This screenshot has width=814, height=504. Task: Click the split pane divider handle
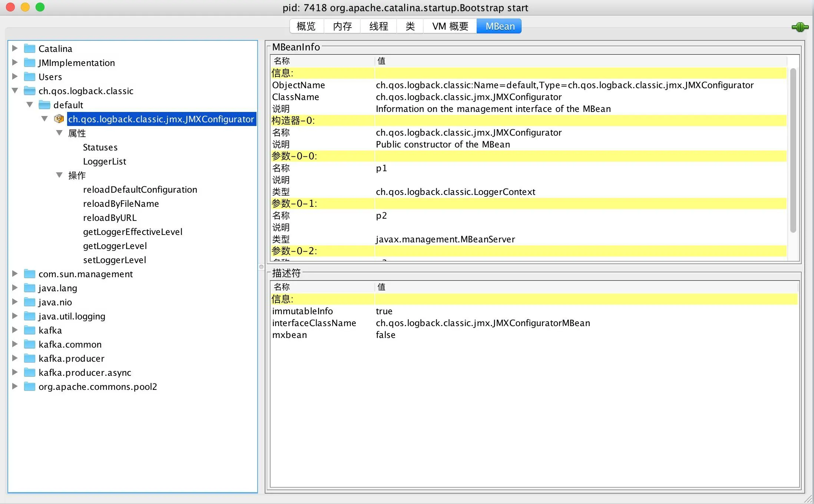click(x=261, y=267)
